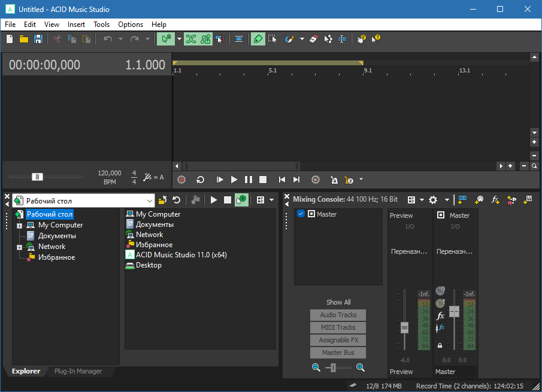542x392 pixels.
Task: Open Redo history dropdown arrow
Action: (x=147, y=39)
